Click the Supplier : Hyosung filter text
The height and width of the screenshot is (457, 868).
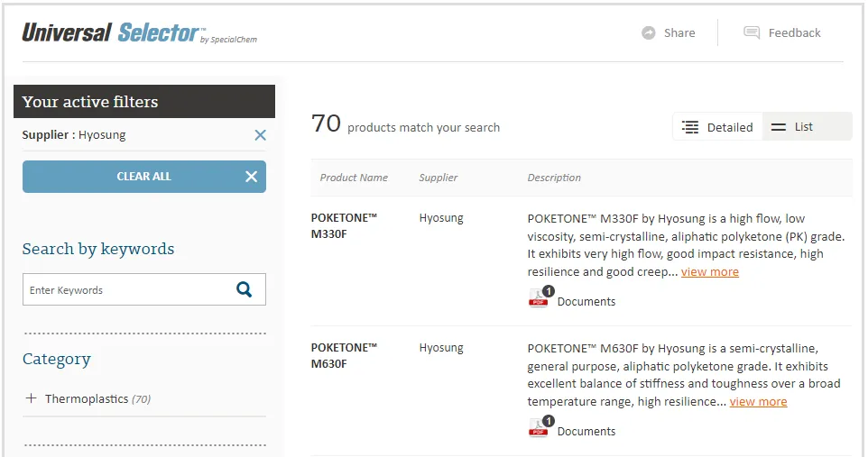[74, 135]
